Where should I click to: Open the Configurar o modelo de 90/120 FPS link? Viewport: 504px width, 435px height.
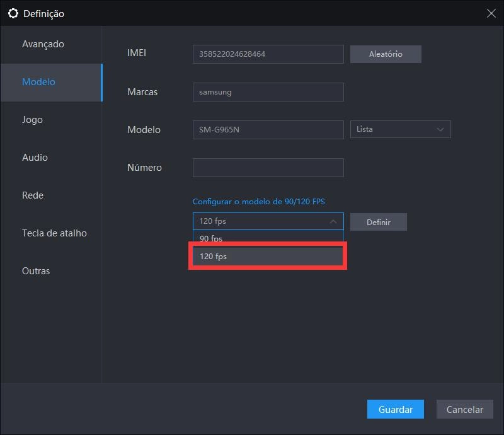(x=258, y=202)
